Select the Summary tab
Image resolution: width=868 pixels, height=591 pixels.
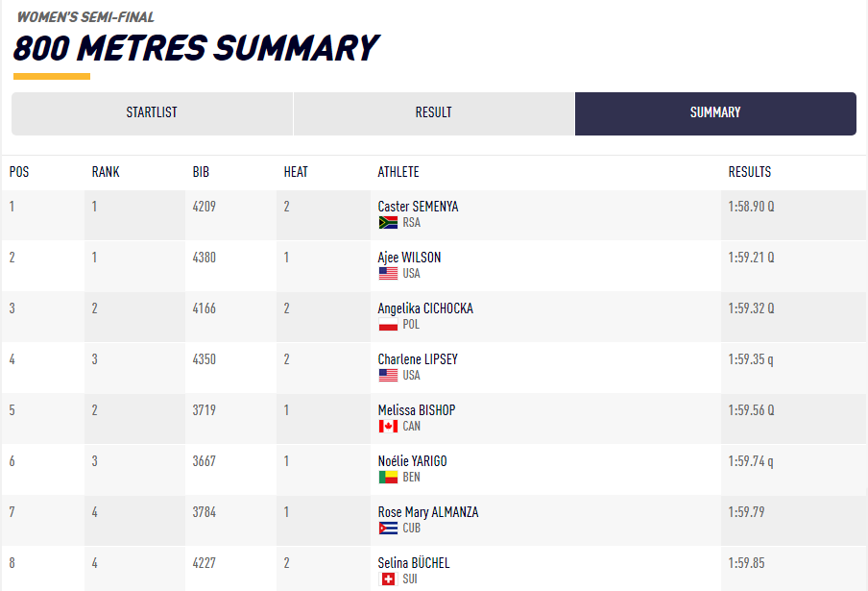coord(715,112)
